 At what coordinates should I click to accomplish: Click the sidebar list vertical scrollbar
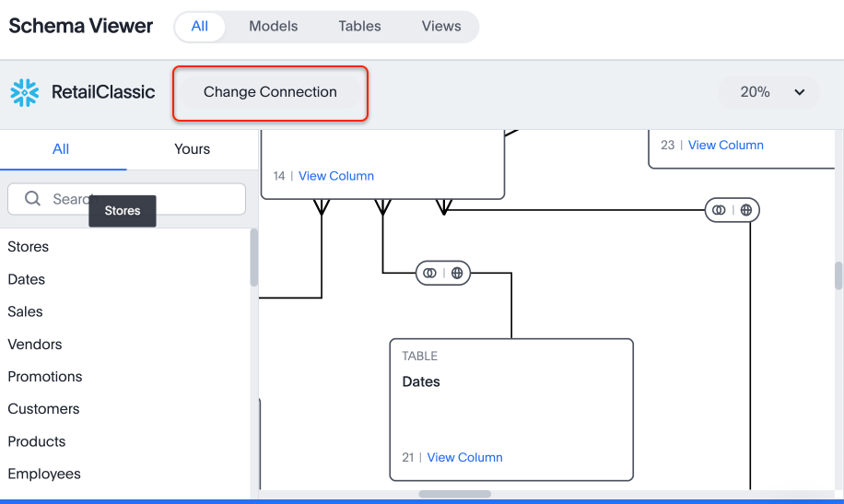coord(254,258)
